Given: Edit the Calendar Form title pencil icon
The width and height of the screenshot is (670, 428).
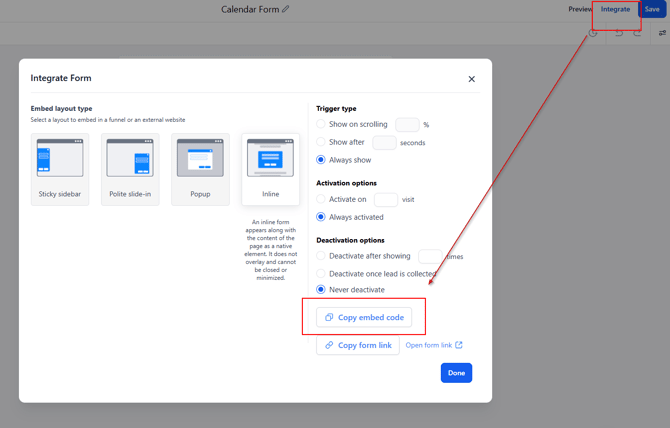Looking at the screenshot, I should click(x=286, y=9).
